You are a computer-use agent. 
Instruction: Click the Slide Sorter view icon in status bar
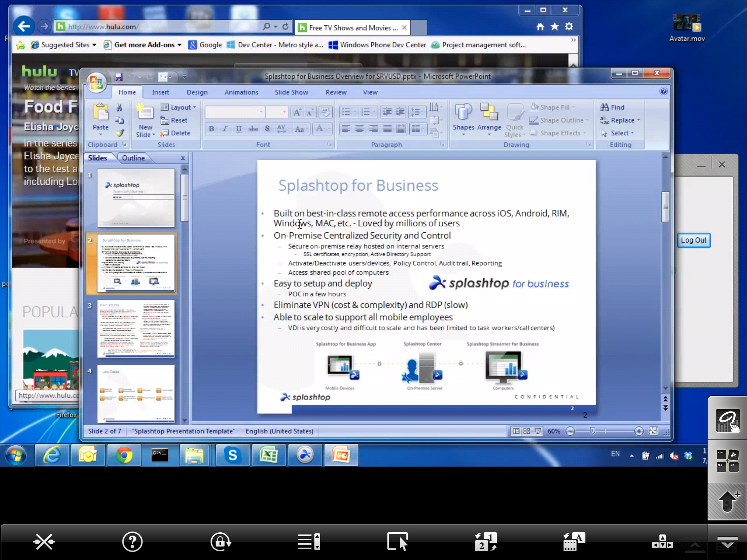pos(527,431)
